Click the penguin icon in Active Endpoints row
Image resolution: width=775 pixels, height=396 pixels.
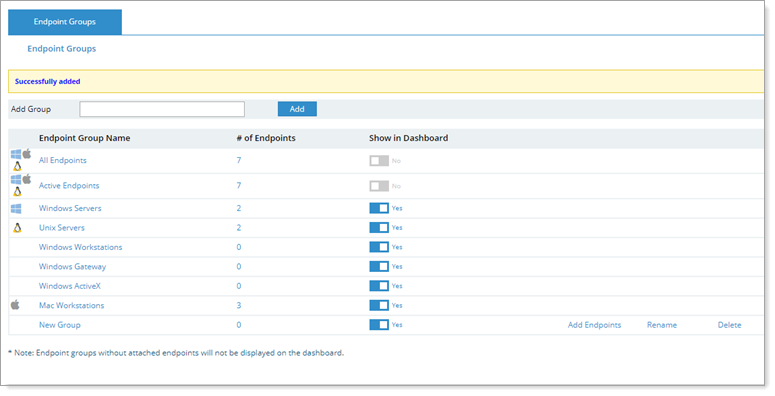[17, 191]
